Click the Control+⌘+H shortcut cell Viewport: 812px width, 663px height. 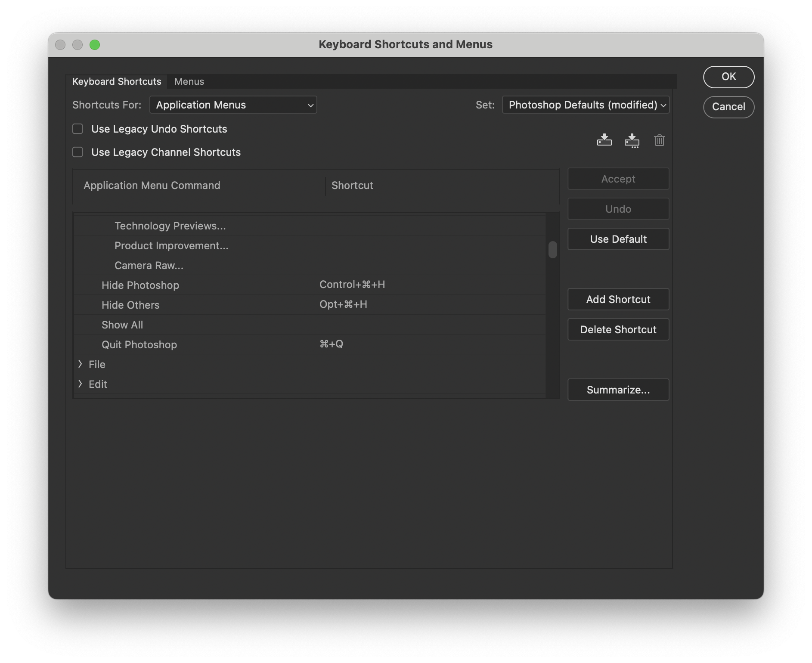[x=352, y=285]
